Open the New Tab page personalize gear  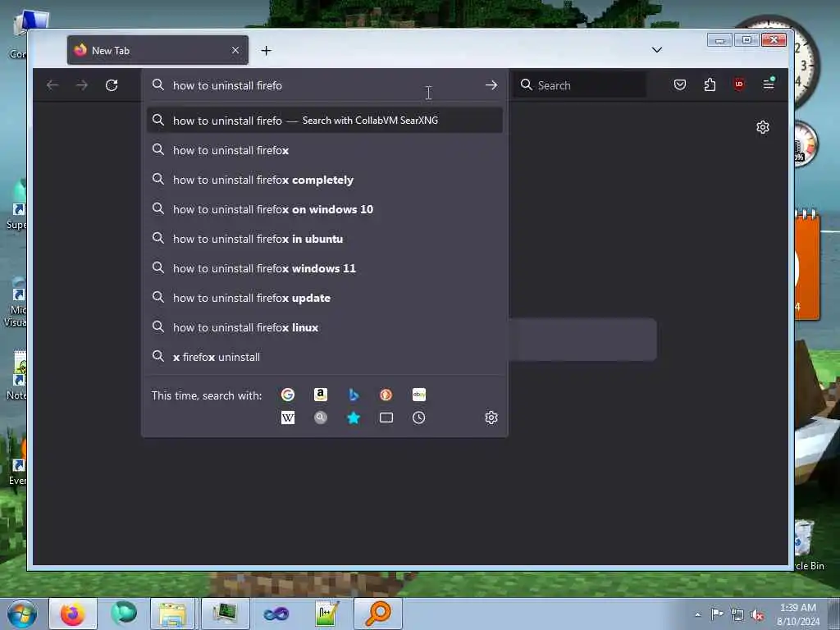click(763, 127)
